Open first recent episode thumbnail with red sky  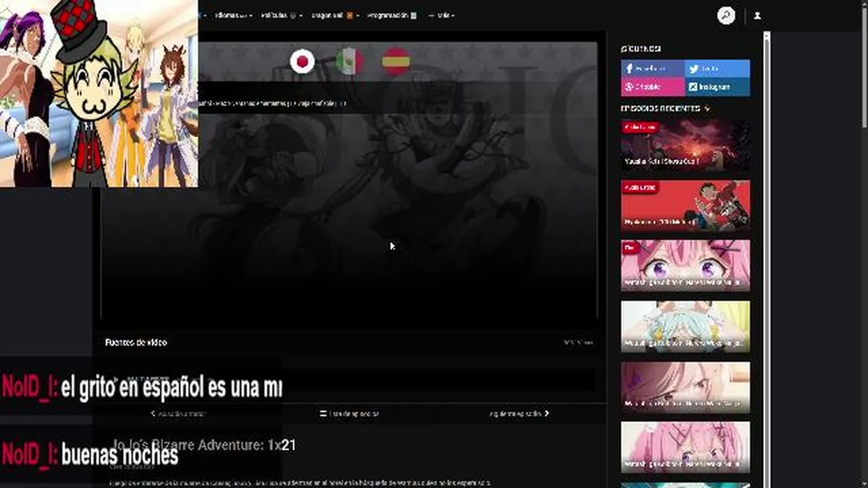pyautogui.click(x=686, y=146)
